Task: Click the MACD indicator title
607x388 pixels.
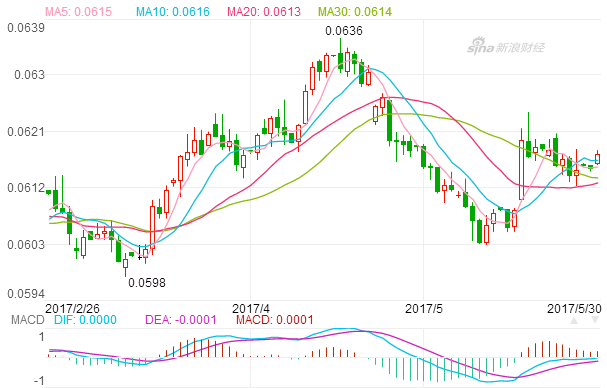Action: (x=28, y=320)
